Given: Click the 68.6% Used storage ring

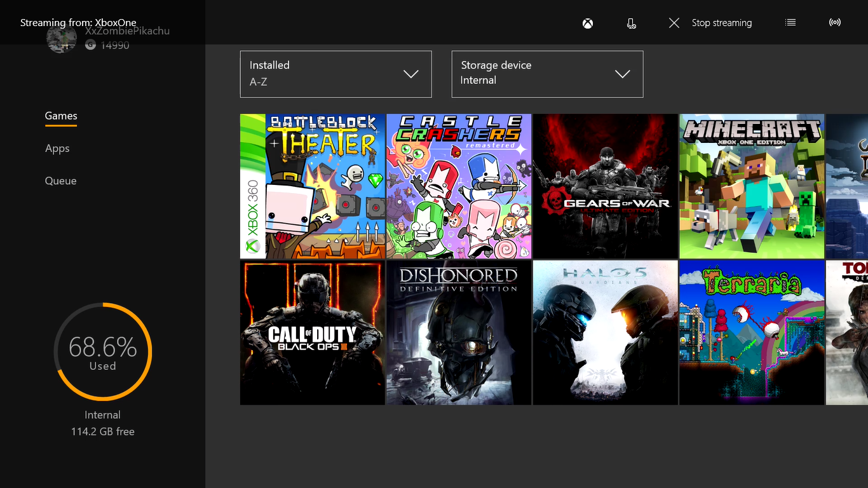Looking at the screenshot, I should pyautogui.click(x=102, y=352).
